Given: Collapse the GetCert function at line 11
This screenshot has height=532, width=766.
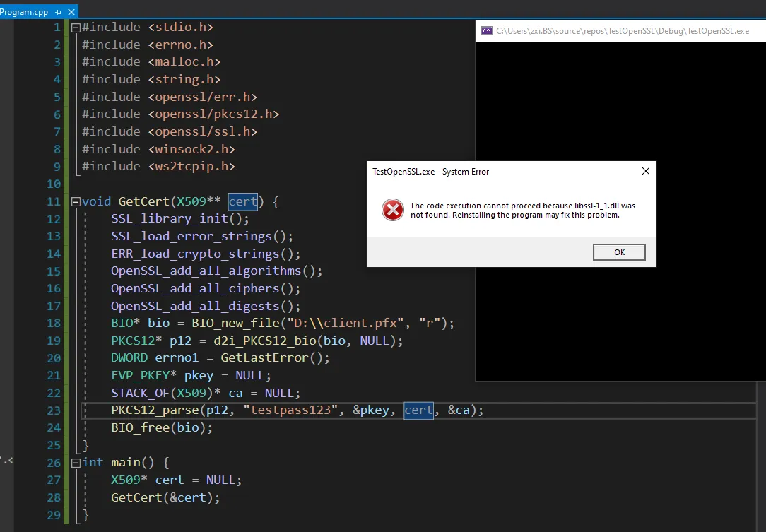Looking at the screenshot, I should (x=76, y=202).
